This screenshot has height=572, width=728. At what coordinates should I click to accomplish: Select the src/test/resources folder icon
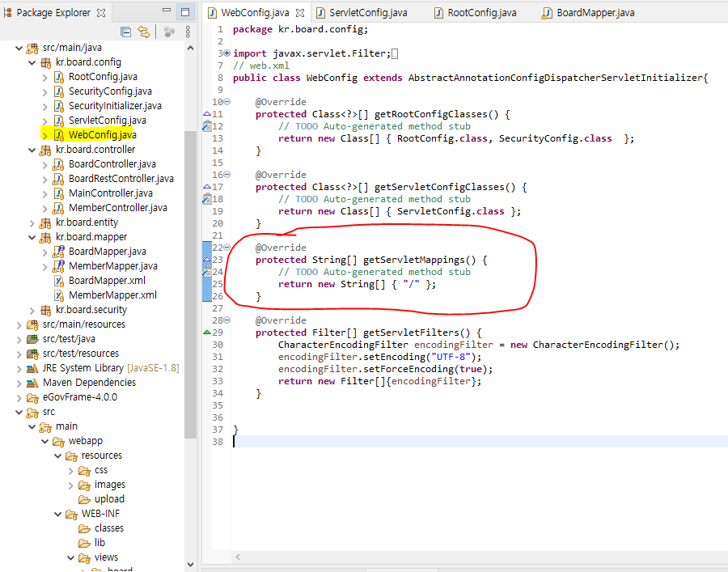click(32, 354)
